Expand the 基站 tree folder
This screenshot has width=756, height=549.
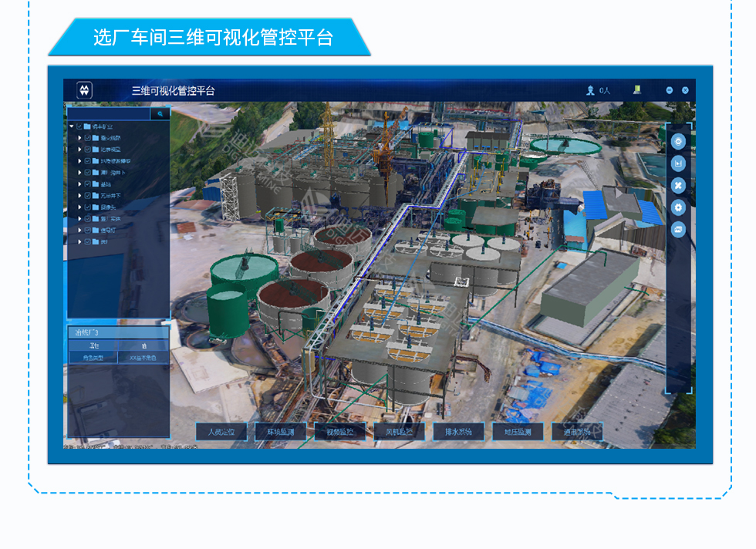tap(79, 184)
